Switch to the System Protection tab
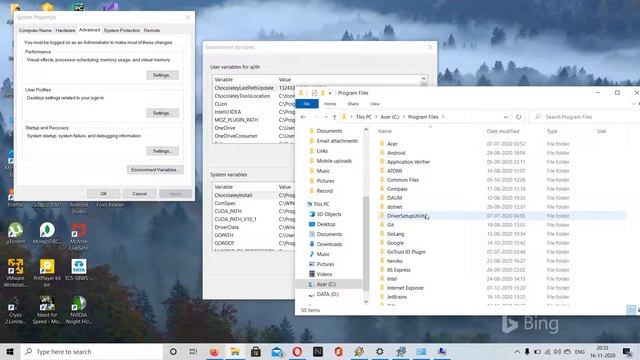Screen dimensions: 640x360 tap(122, 31)
